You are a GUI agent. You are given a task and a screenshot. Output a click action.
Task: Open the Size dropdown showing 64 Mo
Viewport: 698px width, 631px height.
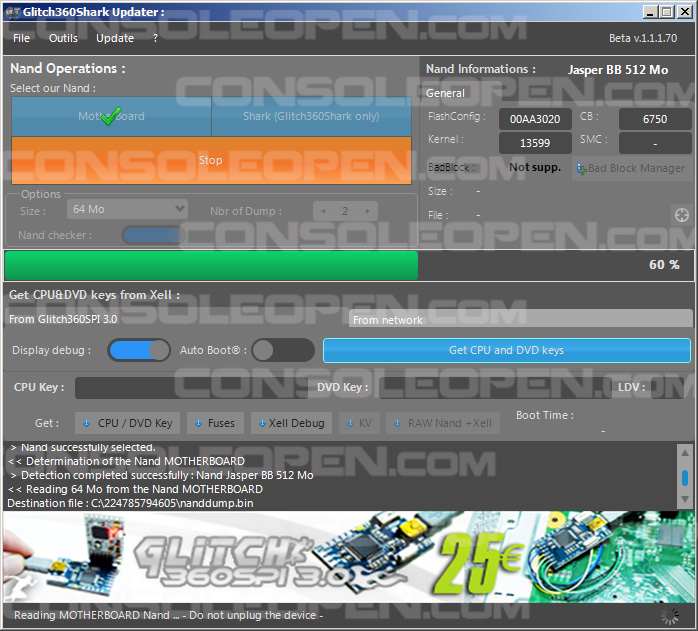128,209
